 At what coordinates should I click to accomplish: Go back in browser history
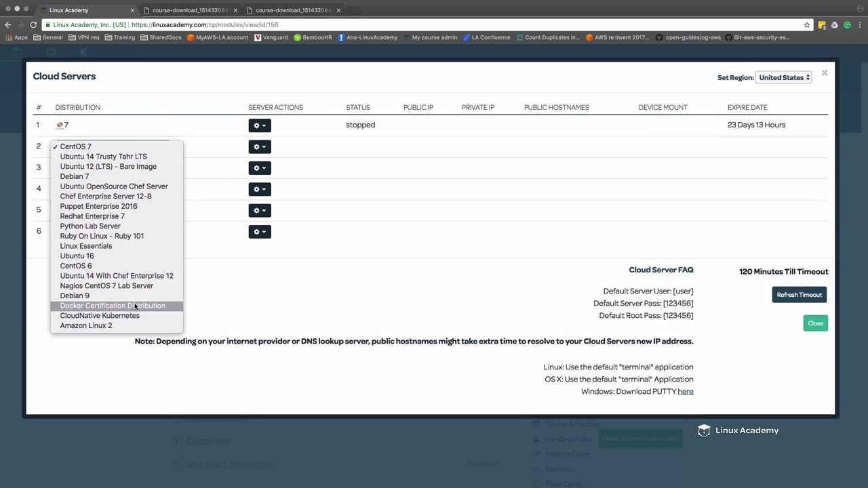(x=8, y=24)
